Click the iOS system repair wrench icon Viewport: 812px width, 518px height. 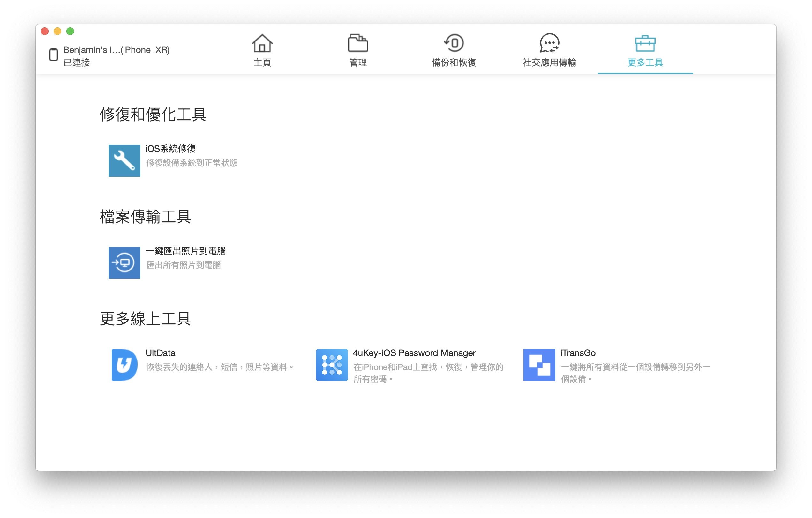pos(124,160)
